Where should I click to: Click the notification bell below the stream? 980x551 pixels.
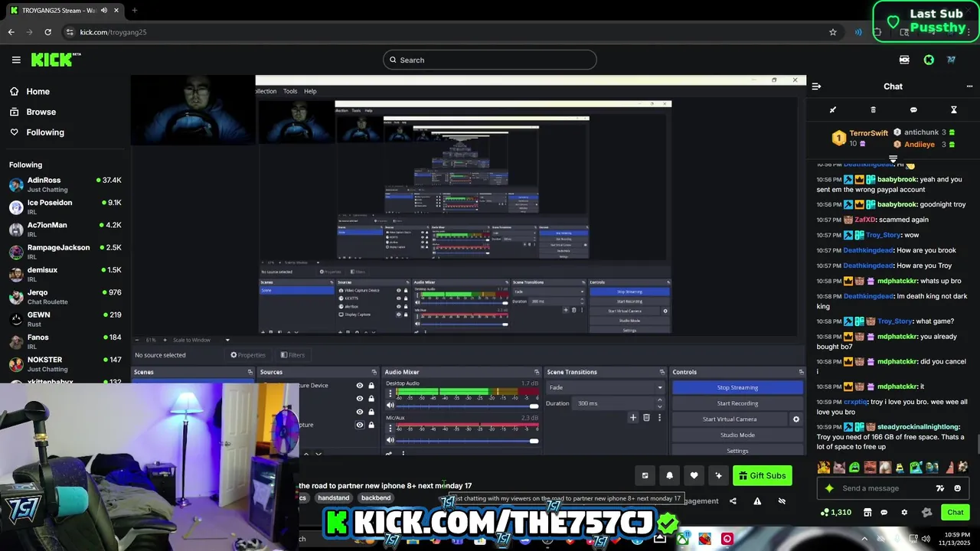click(x=669, y=475)
